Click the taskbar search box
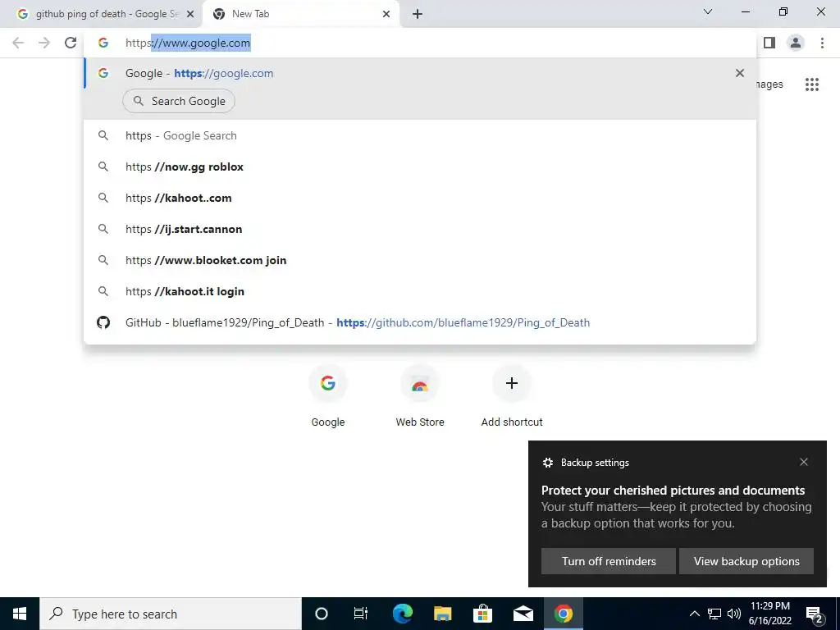The height and width of the screenshot is (630, 840). point(171,614)
